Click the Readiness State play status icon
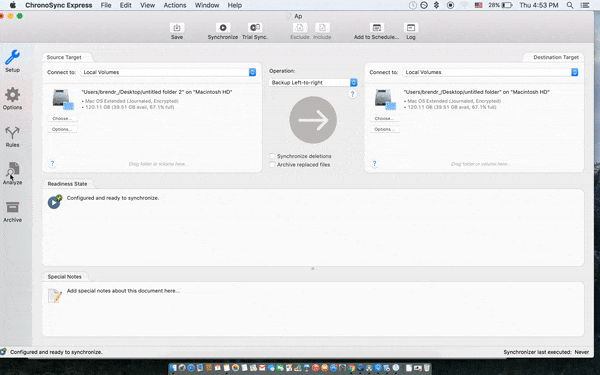 54,202
